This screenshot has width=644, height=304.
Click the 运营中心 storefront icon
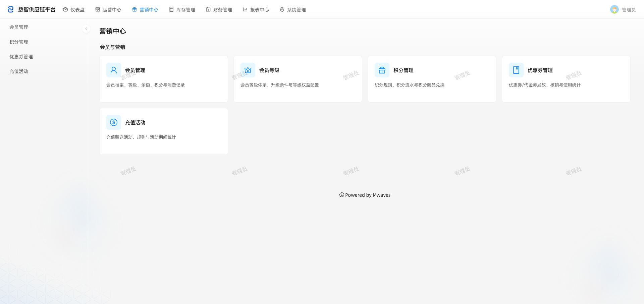pyautogui.click(x=98, y=9)
